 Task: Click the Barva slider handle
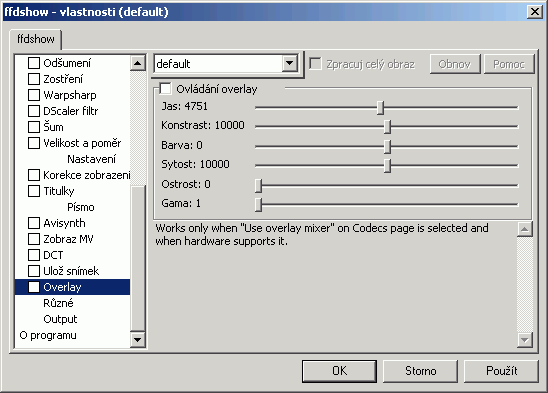387,147
